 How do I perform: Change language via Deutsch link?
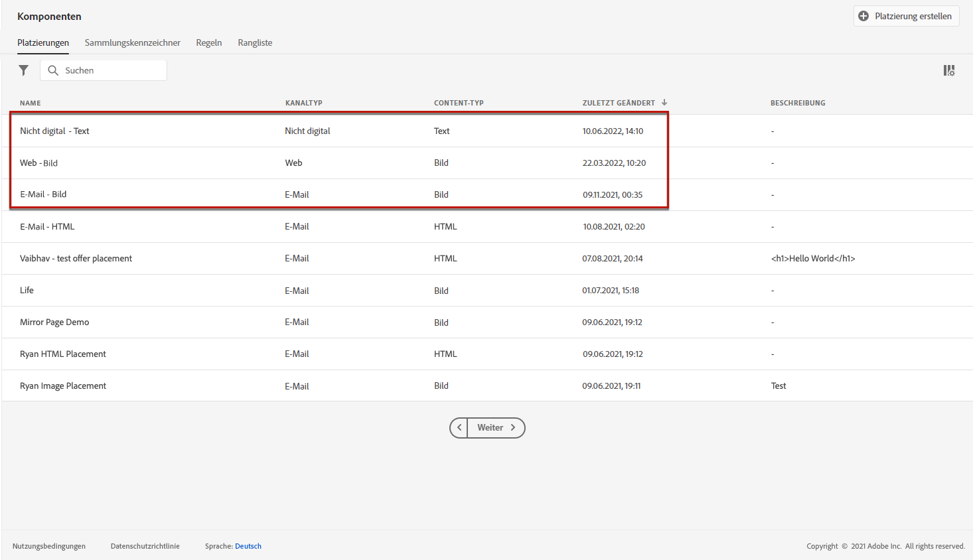pyautogui.click(x=248, y=546)
